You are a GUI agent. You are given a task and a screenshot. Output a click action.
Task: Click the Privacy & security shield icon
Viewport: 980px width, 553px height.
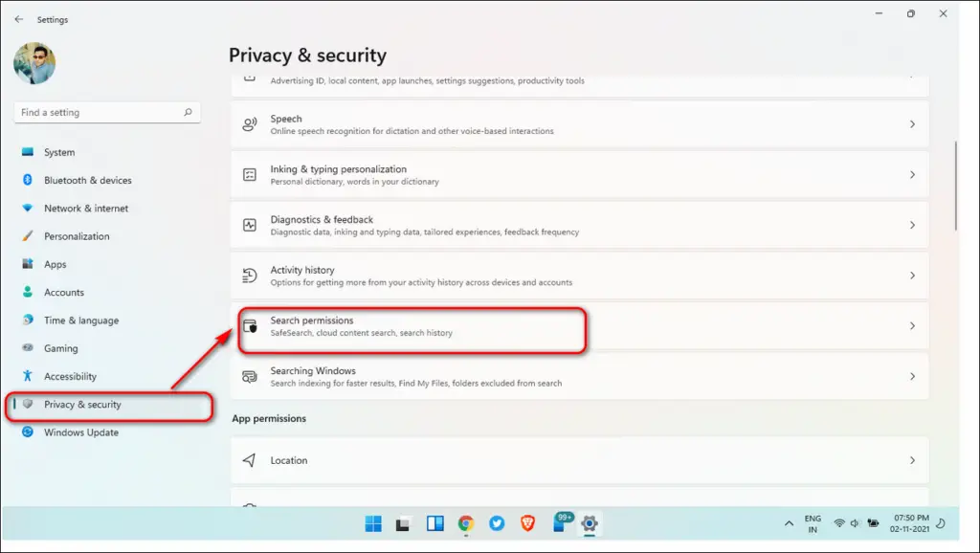tap(28, 404)
